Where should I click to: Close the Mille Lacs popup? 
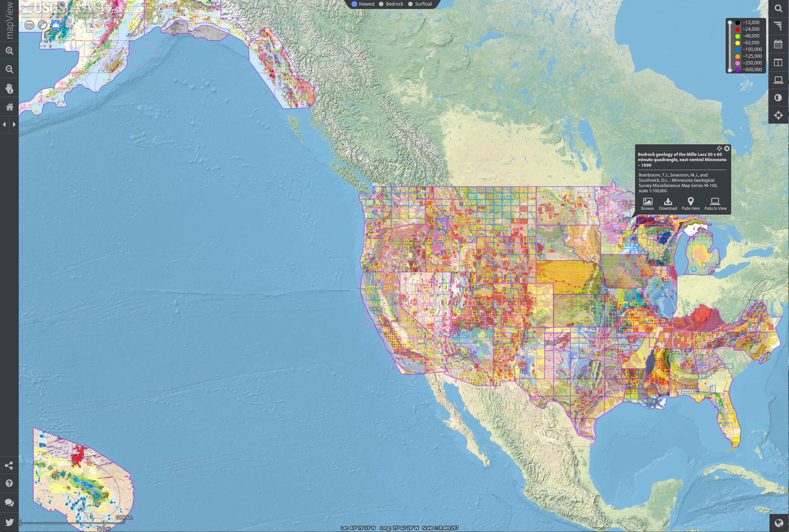(727, 149)
